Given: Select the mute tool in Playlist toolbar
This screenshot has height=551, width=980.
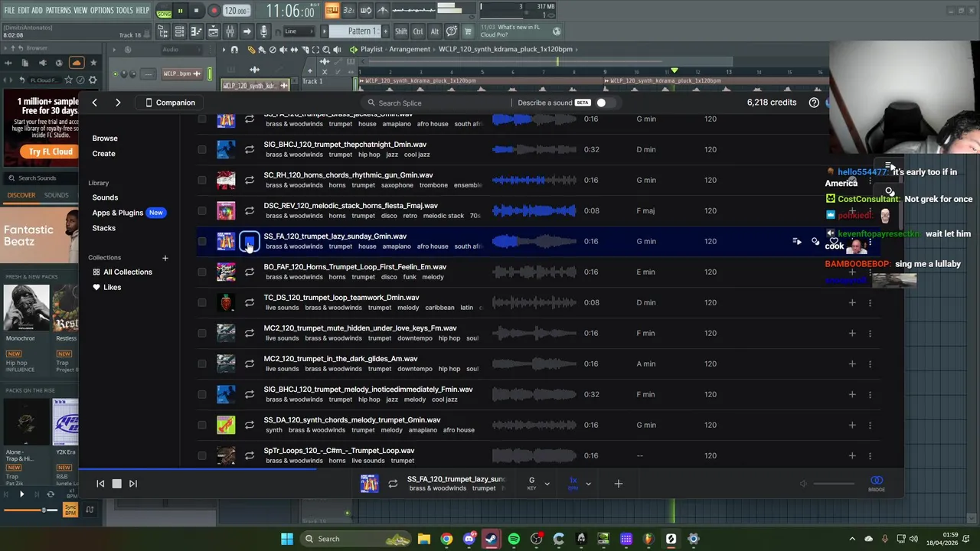Looking at the screenshot, I should click(x=283, y=49).
